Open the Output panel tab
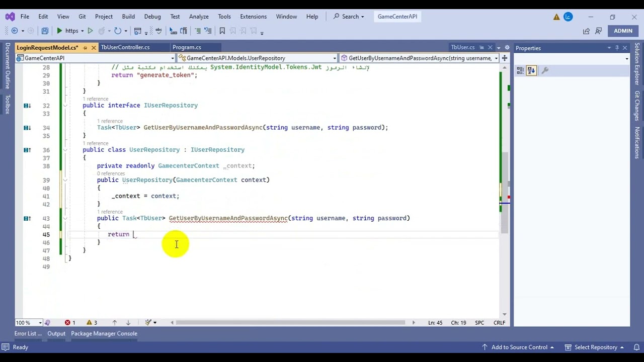 point(56,333)
